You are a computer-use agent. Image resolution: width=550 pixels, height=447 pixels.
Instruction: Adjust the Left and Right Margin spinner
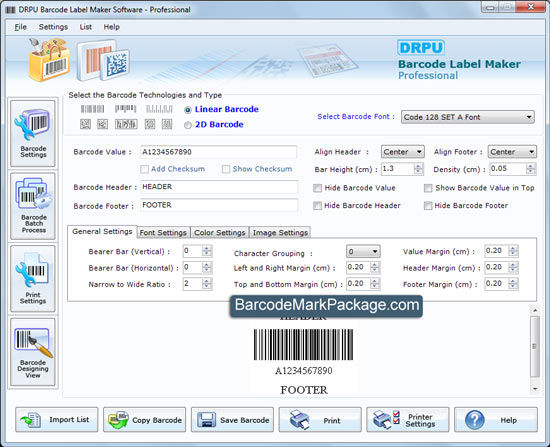click(375, 267)
